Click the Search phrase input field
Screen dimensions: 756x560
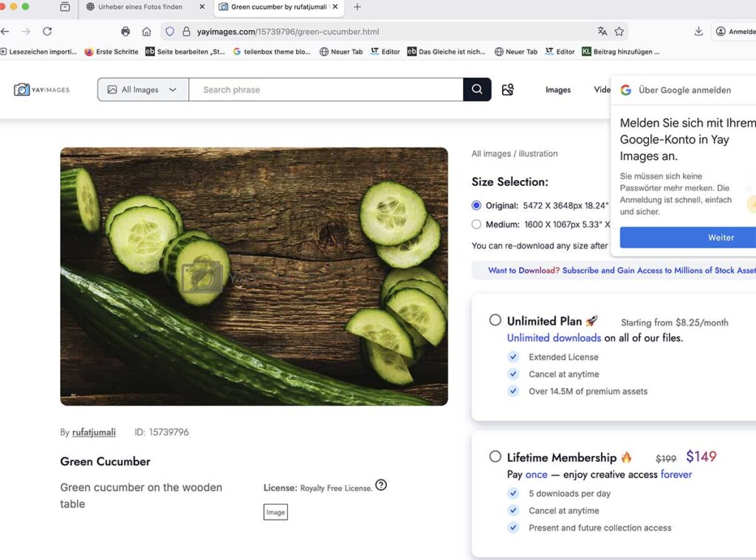click(325, 89)
